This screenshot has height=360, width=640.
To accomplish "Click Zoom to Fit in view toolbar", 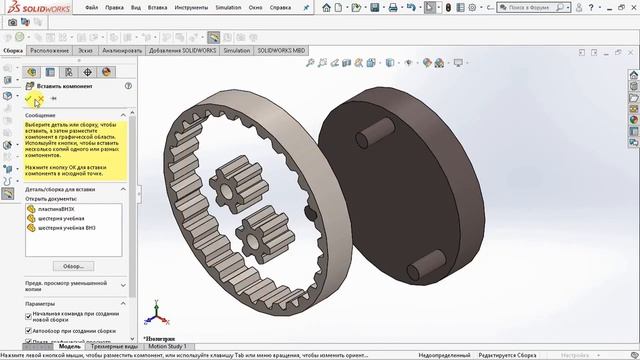I will coord(310,62).
